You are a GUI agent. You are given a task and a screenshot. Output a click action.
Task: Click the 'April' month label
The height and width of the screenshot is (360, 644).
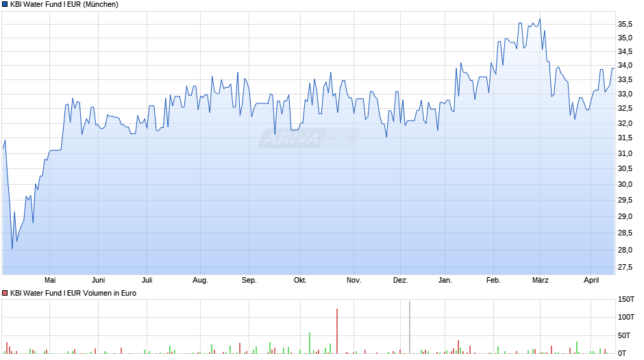tap(591, 280)
